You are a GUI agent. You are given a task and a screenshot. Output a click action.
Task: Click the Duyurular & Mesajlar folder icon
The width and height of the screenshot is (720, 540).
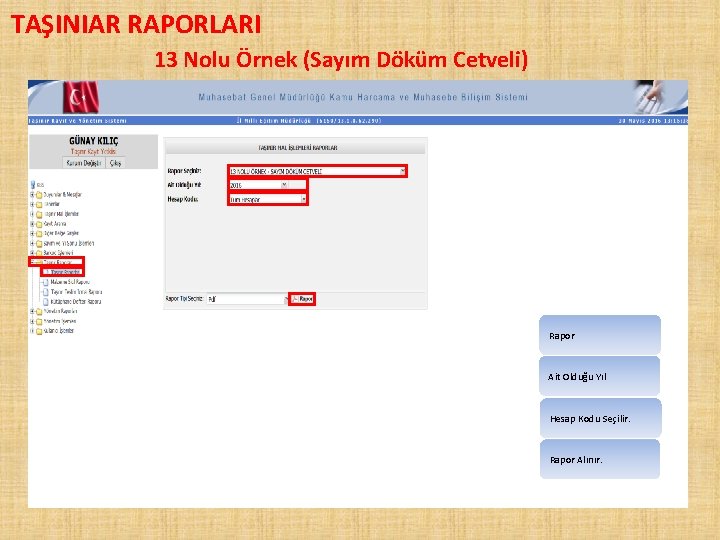tap(39, 195)
